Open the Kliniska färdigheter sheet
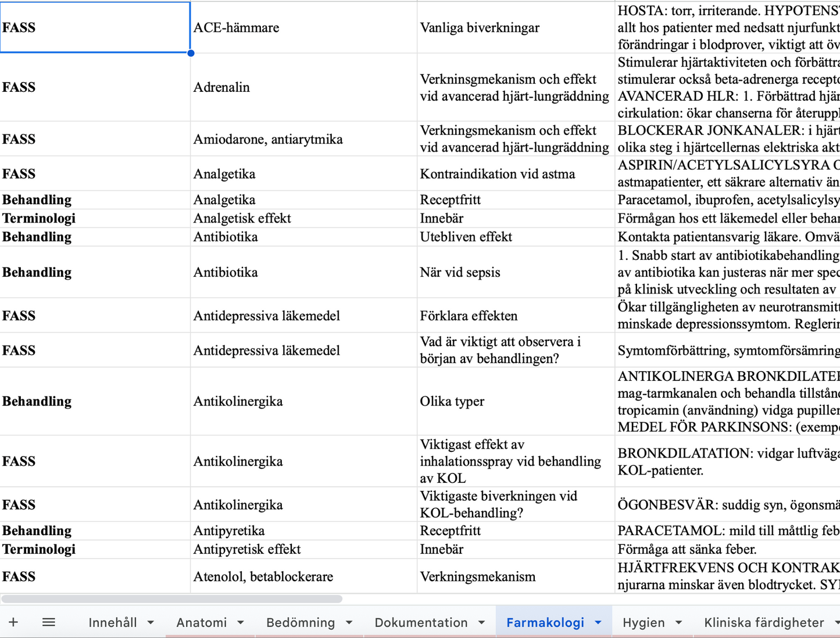 [x=763, y=622]
